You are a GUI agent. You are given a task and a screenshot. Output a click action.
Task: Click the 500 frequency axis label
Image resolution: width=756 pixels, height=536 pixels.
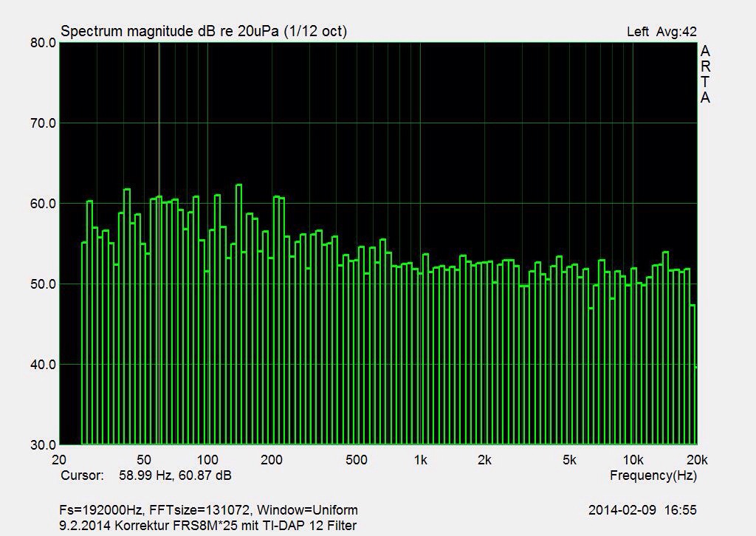[357, 460]
